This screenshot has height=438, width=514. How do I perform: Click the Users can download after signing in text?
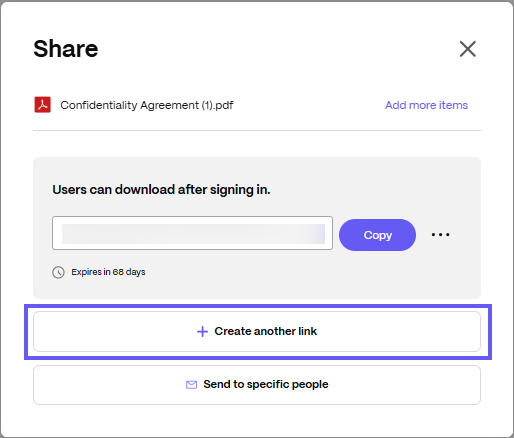pos(161,190)
